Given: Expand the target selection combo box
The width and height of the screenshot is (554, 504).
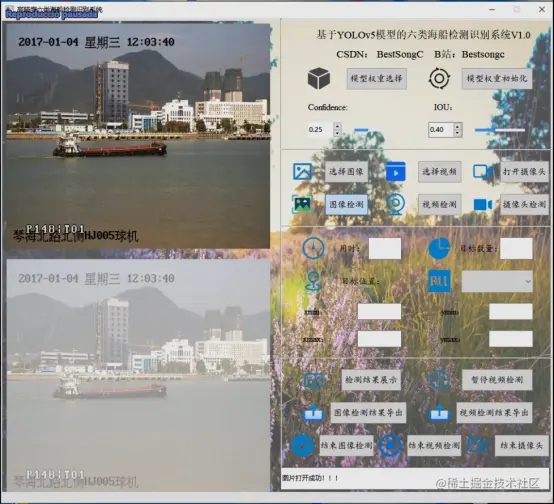Looking at the screenshot, I should point(497,281).
